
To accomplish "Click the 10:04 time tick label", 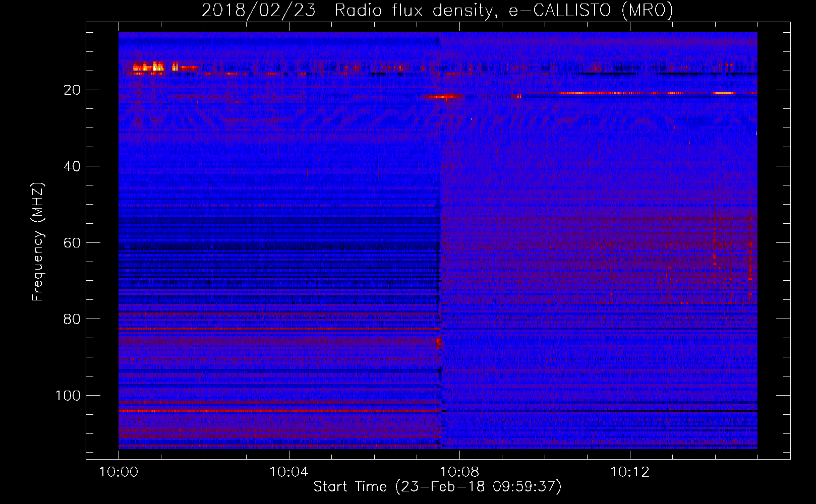I will (x=289, y=472).
